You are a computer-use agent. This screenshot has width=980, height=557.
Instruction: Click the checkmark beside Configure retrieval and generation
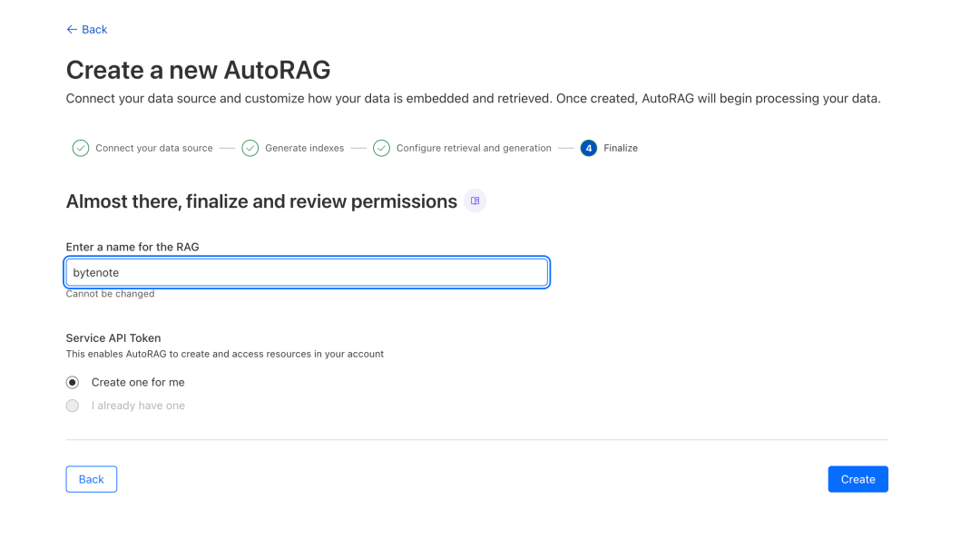[x=380, y=147]
